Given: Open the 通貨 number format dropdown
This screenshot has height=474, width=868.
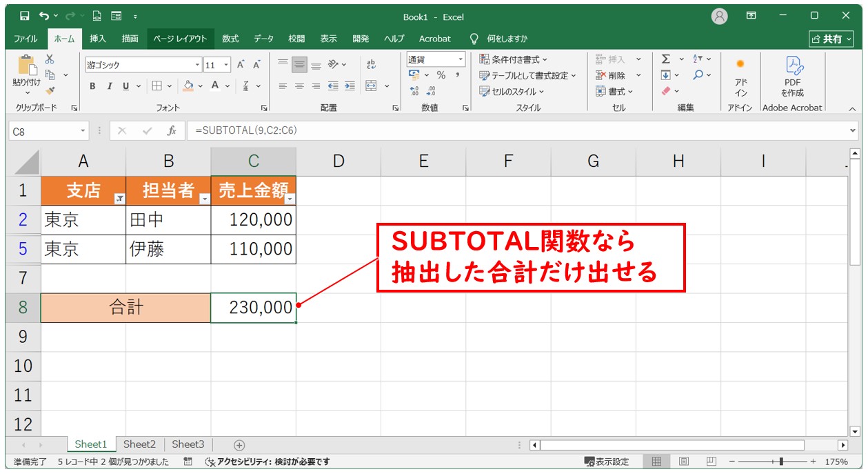Looking at the screenshot, I should [x=460, y=60].
